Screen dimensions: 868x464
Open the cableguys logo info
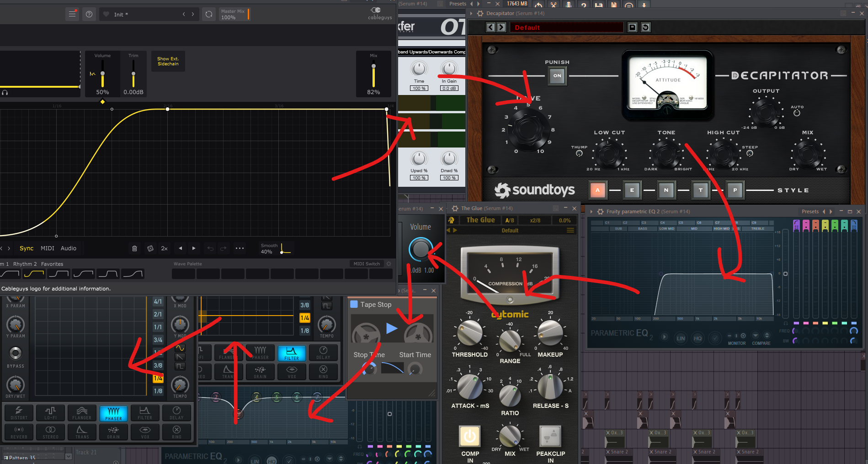379,13
